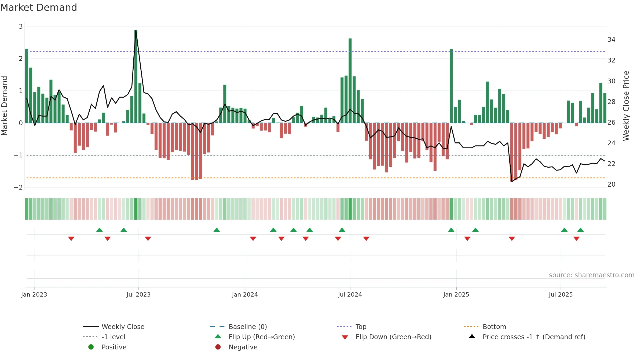Click the flip-up marker just before Jan 2025

click(451, 230)
